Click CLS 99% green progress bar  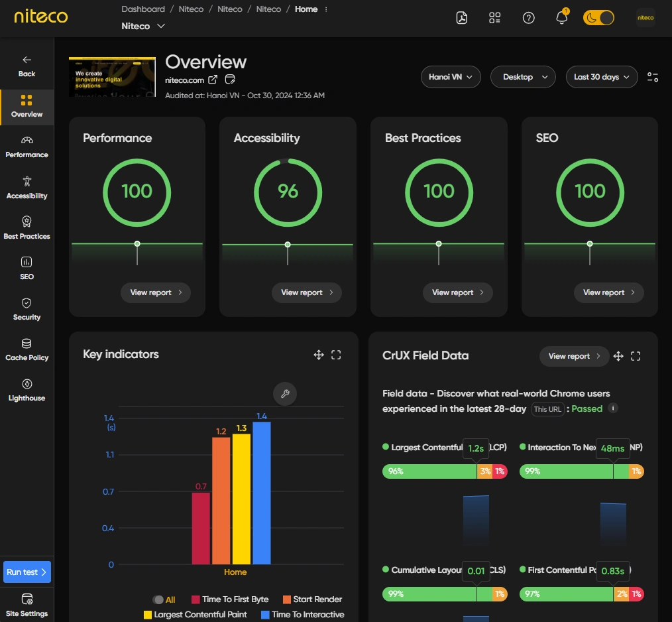pos(437,594)
